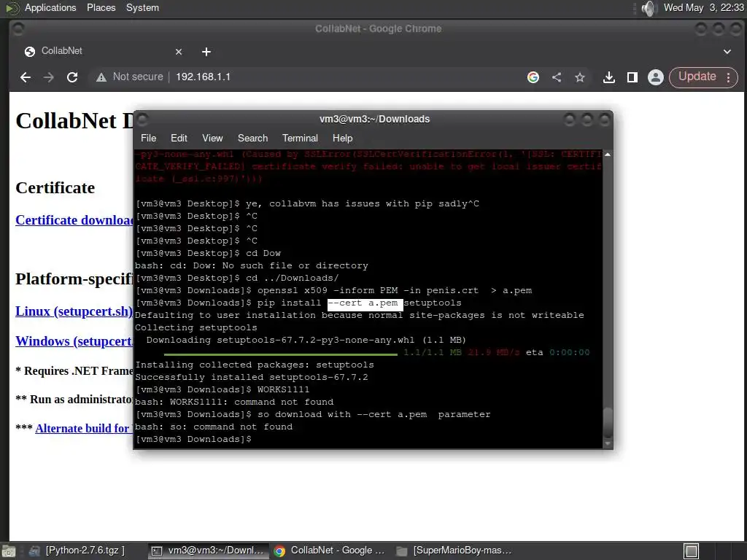
Task: Open the Terminal menu
Action: pyautogui.click(x=300, y=138)
